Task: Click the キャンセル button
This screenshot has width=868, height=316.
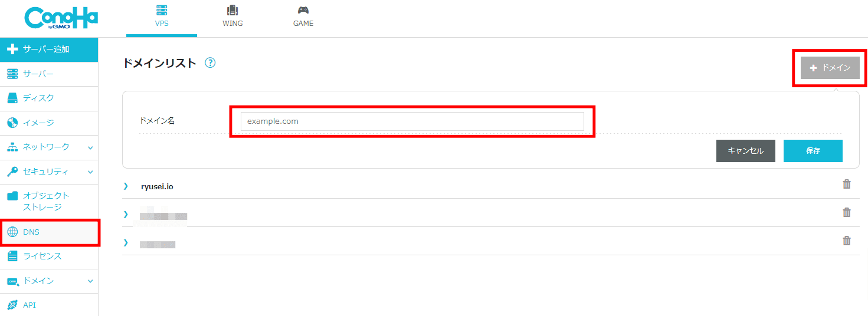Action: coord(745,151)
